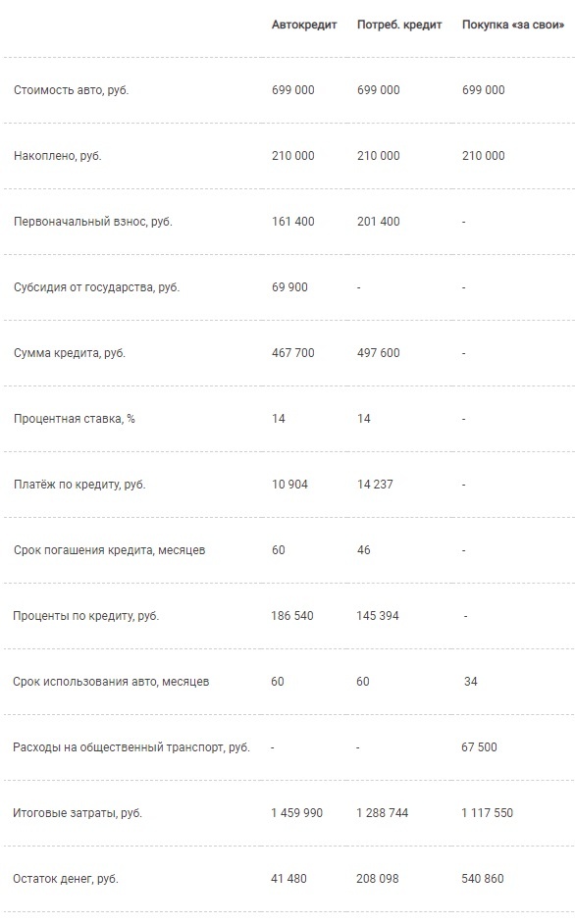Image resolution: width=575 pixels, height=924 pixels.
Task: Click the Покупка «за свои» header
Action: click(513, 25)
